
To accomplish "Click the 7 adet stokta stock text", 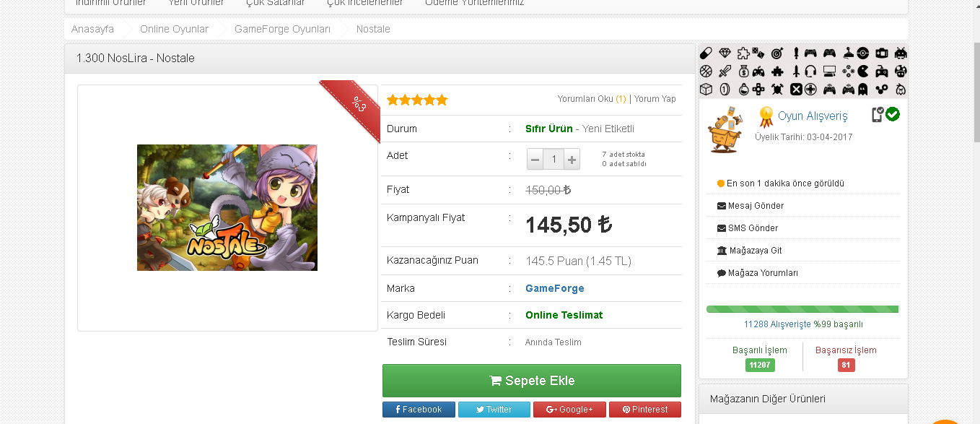I will (x=624, y=155).
